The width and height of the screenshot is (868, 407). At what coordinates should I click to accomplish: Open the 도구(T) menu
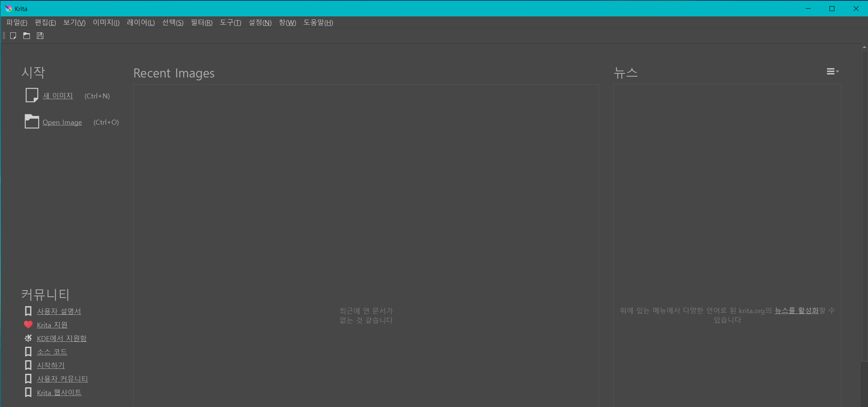click(x=230, y=23)
